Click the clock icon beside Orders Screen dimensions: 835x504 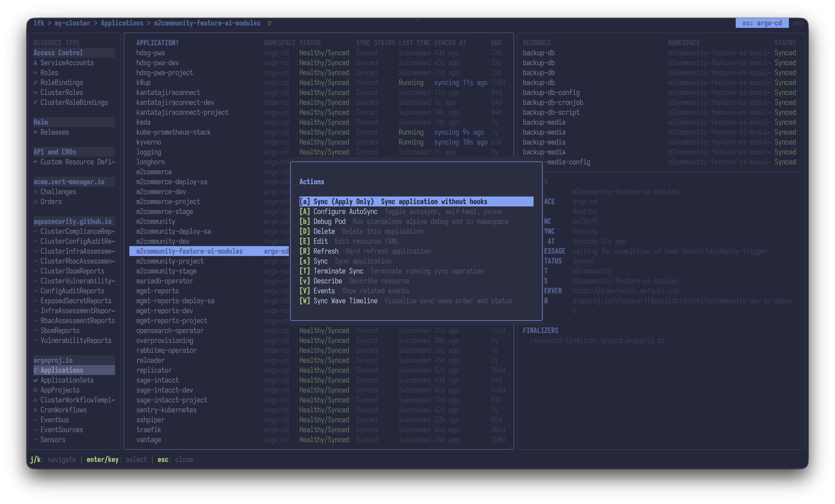pyautogui.click(x=35, y=201)
